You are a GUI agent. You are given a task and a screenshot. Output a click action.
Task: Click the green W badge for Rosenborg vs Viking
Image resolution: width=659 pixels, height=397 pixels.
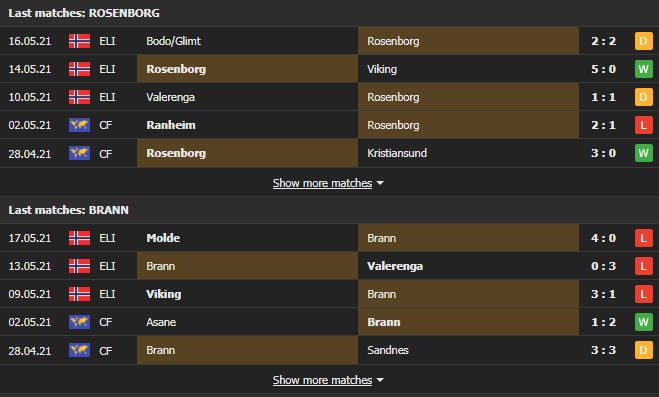(643, 69)
